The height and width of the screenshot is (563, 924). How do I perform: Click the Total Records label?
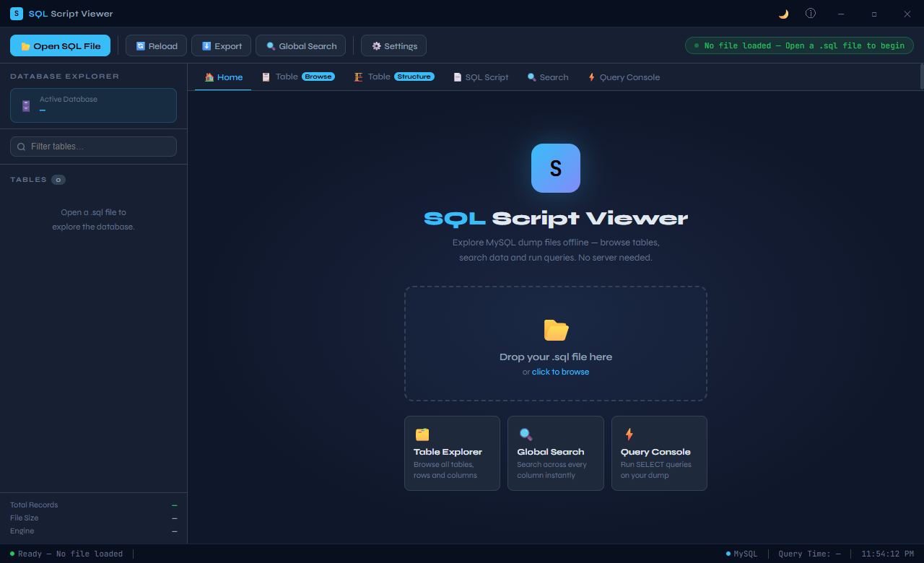click(34, 505)
